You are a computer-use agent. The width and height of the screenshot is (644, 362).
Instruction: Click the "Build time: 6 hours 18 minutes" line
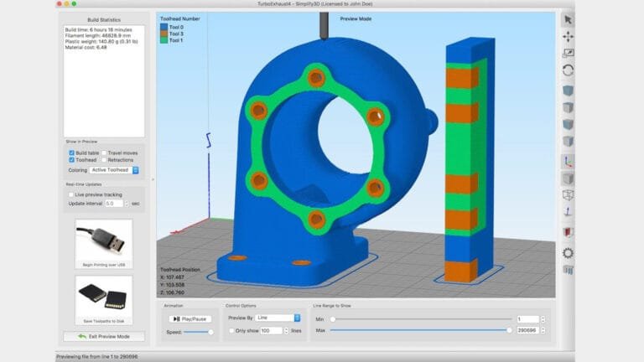pos(99,30)
